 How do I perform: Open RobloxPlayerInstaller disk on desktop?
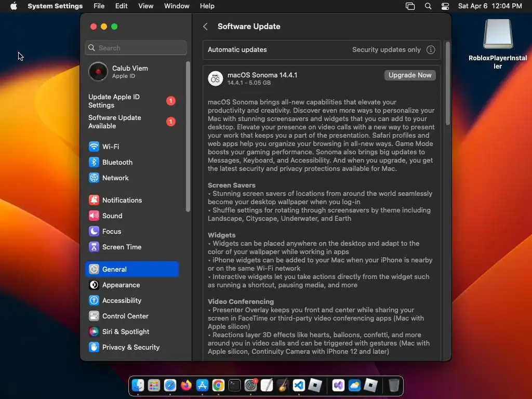tap(498, 34)
